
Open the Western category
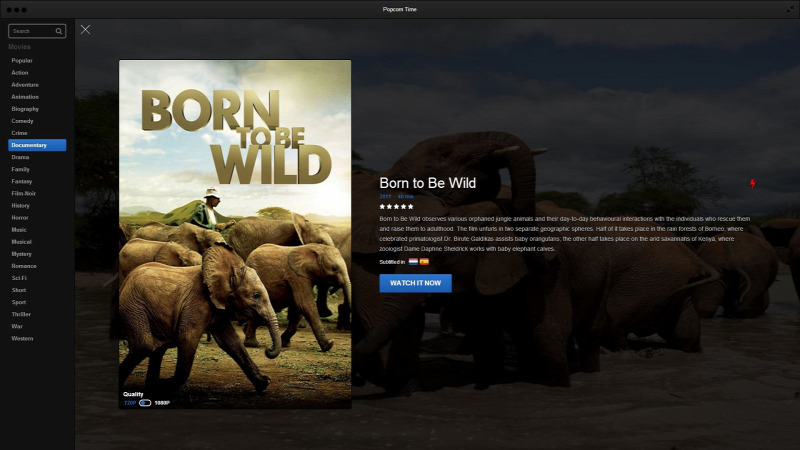point(22,338)
